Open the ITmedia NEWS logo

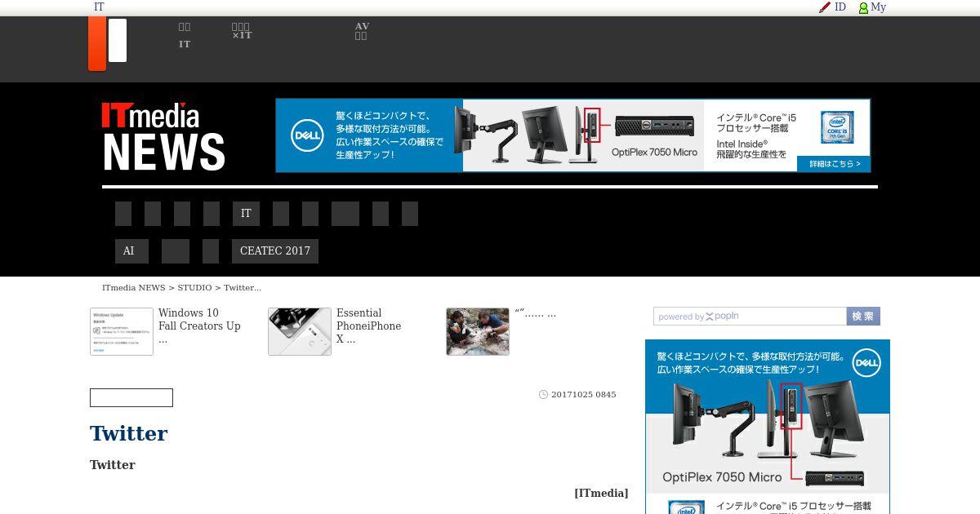(163, 136)
